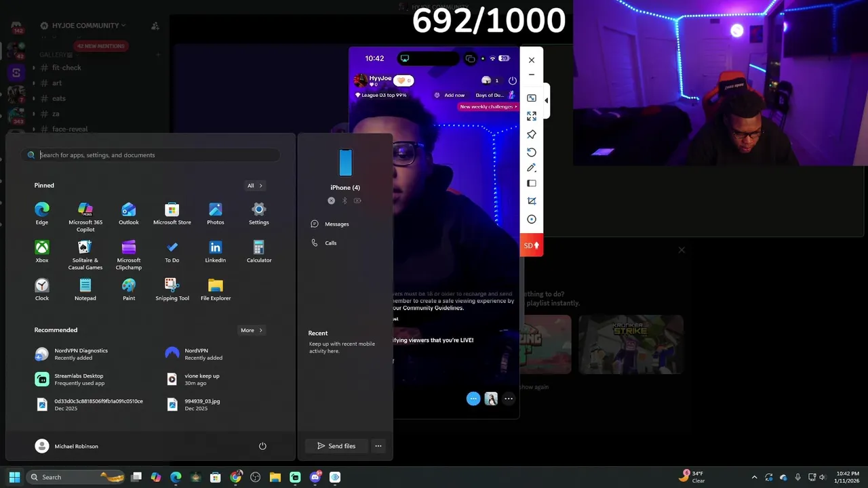
Task: Launch Snipping Tool pinned app
Action: click(172, 289)
